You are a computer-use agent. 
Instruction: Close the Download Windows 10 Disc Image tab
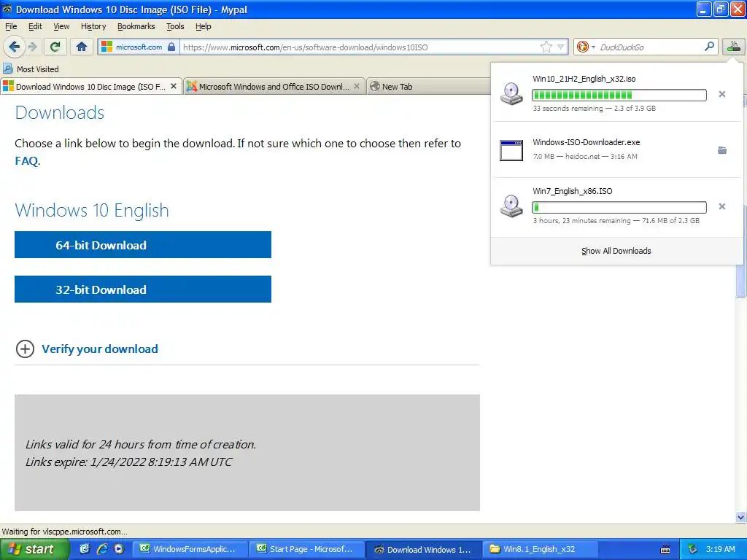click(174, 86)
